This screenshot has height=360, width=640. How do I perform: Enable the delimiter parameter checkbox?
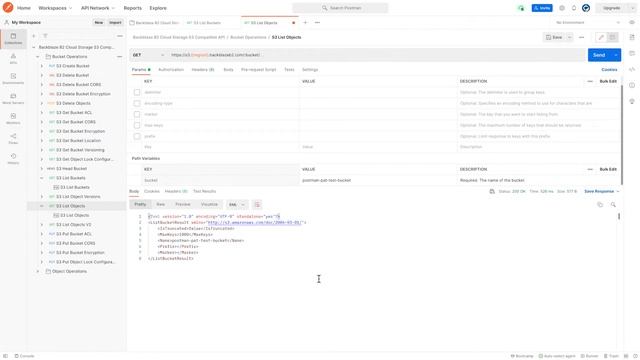[x=137, y=92]
